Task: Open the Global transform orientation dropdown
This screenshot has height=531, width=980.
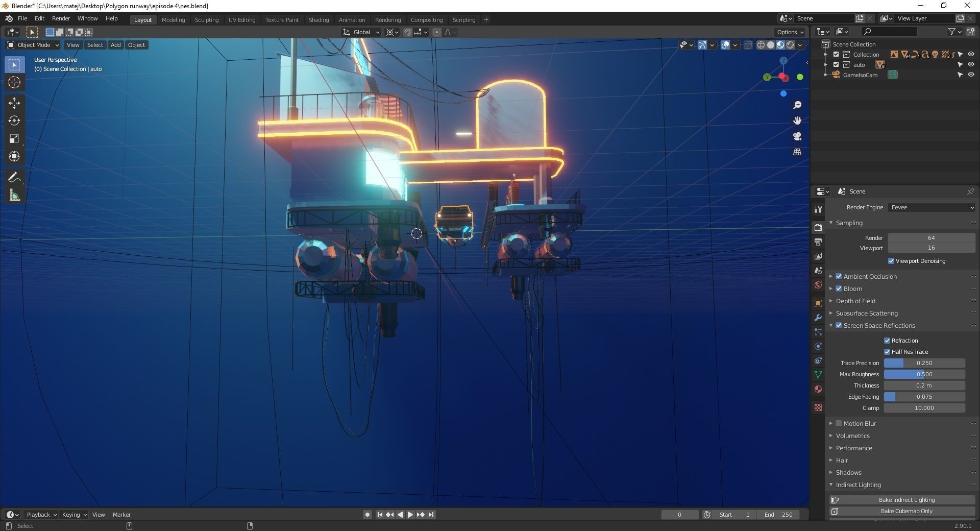Action: point(361,32)
